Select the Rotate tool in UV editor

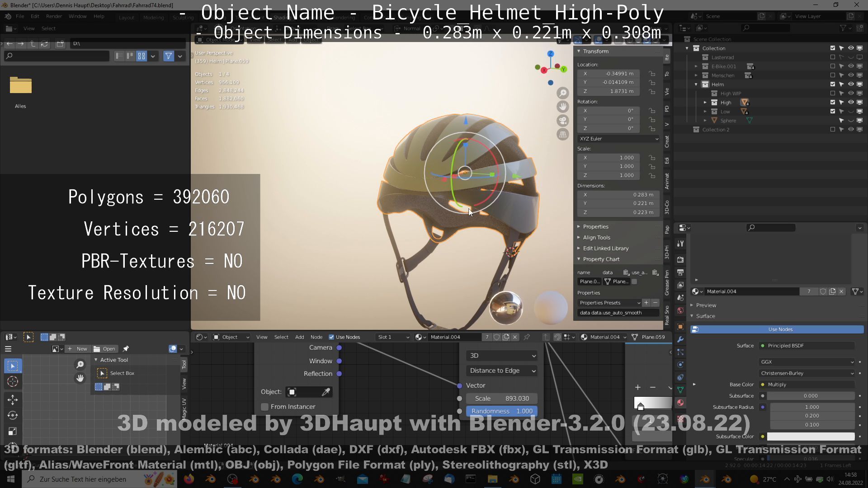[13, 415]
